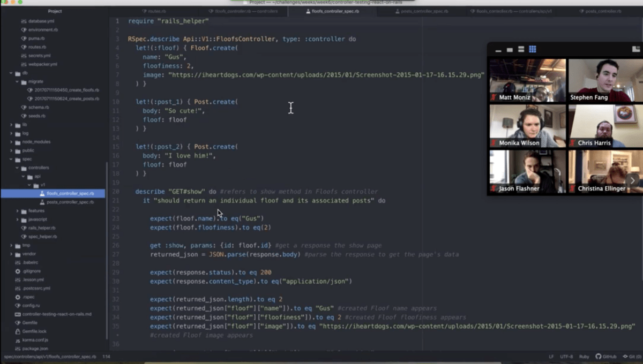Click the Git (0) status label
Viewport: 643px width, 364px height.
click(634, 357)
